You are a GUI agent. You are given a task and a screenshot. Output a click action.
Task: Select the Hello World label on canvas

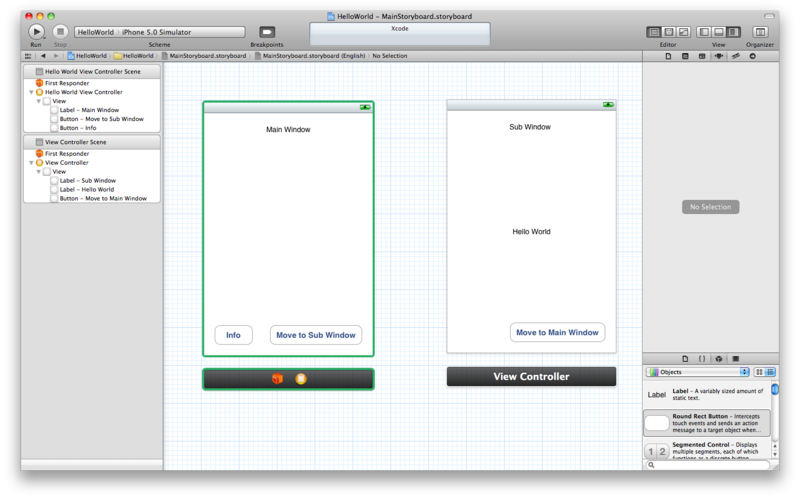[x=532, y=232]
